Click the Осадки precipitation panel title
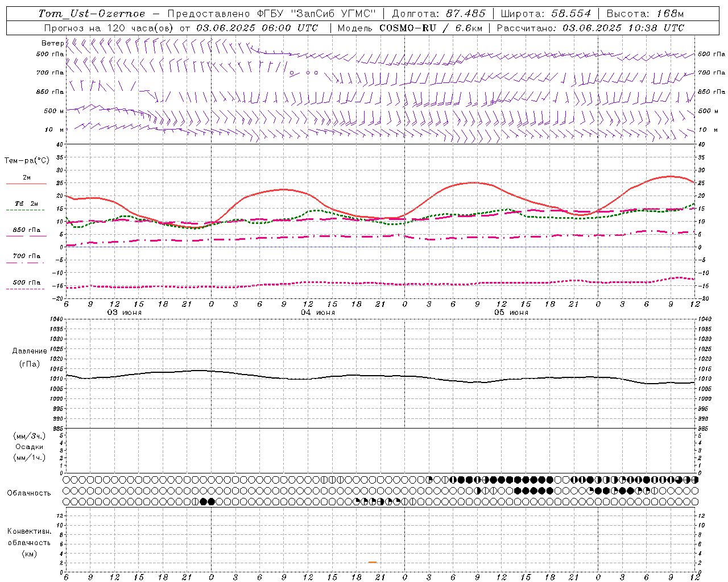This screenshot has width=728, height=582. pyautogui.click(x=30, y=447)
